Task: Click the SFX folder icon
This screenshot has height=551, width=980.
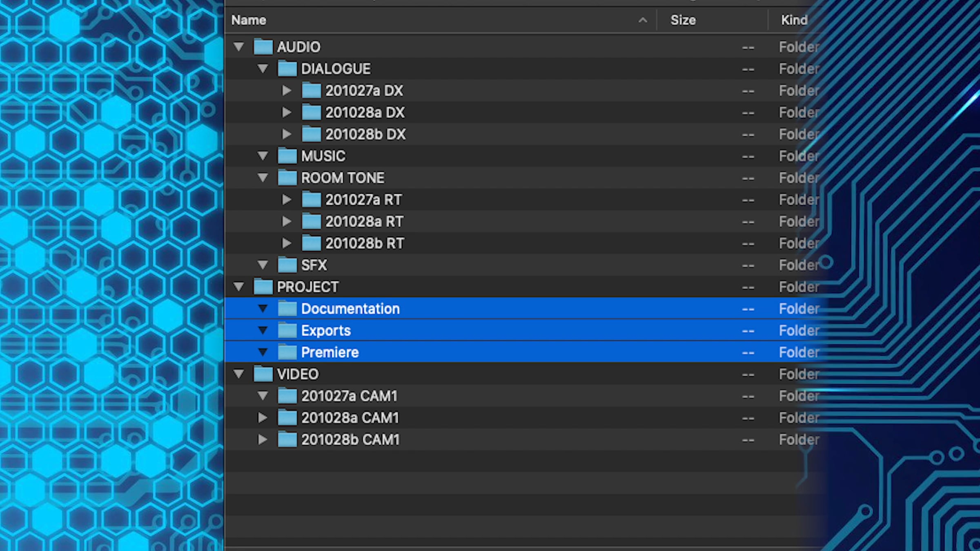Action: (287, 265)
